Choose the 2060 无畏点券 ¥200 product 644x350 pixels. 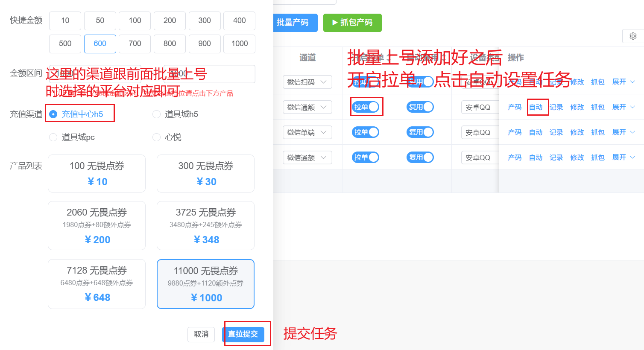click(x=97, y=225)
